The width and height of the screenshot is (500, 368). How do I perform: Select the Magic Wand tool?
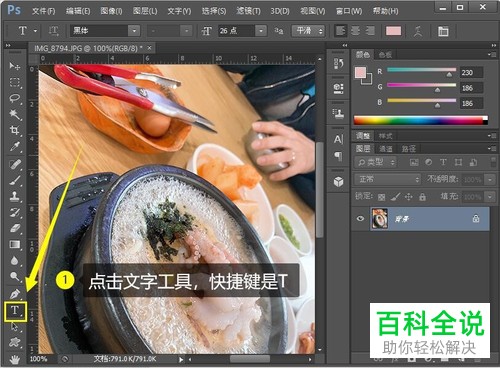[15, 114]
